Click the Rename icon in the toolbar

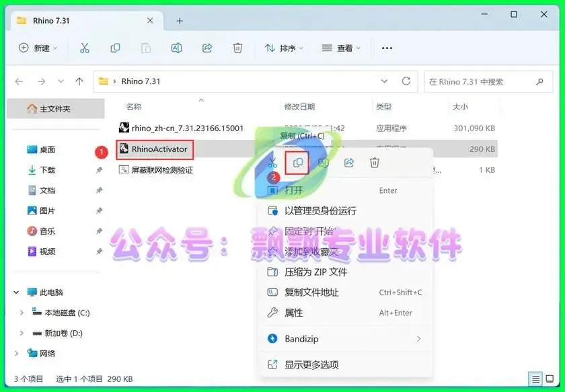coord(176,48)
